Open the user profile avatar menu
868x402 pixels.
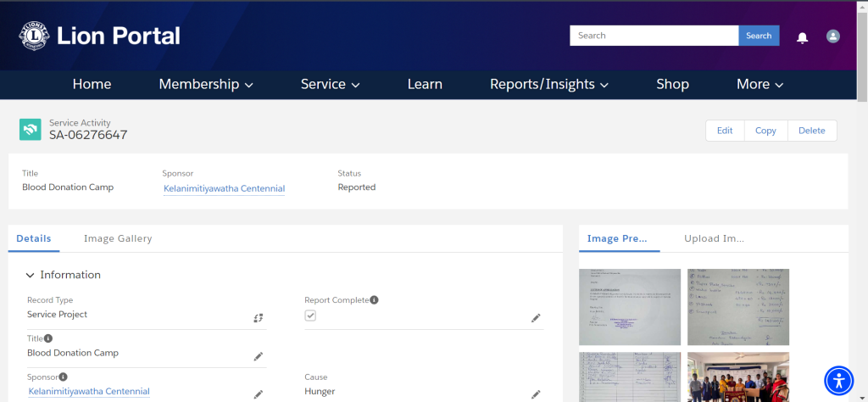(833, 36)
